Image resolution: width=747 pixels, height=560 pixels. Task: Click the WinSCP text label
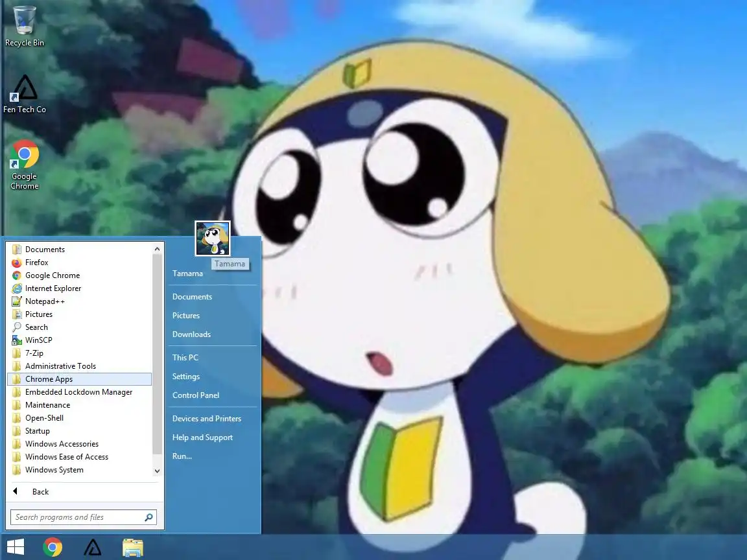(x=39, y=340)
